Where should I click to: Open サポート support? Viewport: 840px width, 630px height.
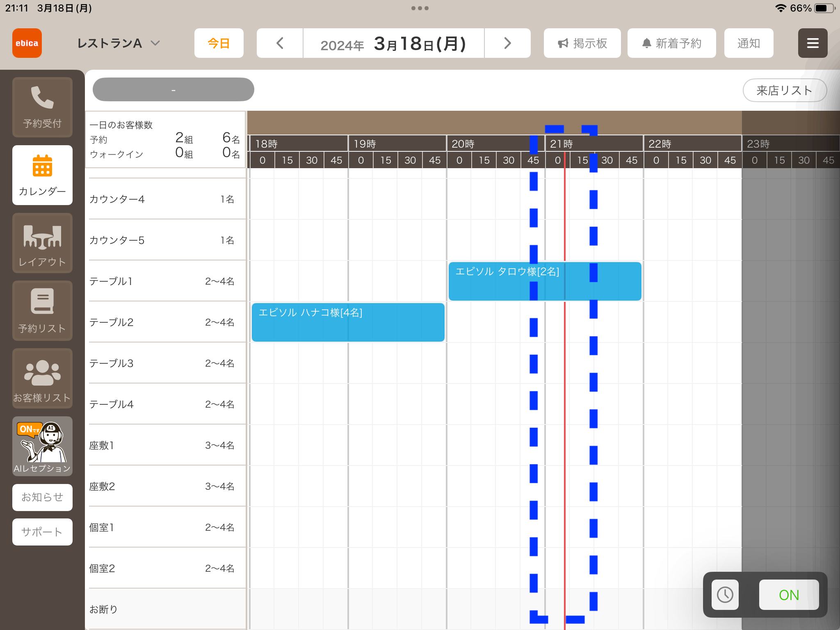click(x=42, y=532)
